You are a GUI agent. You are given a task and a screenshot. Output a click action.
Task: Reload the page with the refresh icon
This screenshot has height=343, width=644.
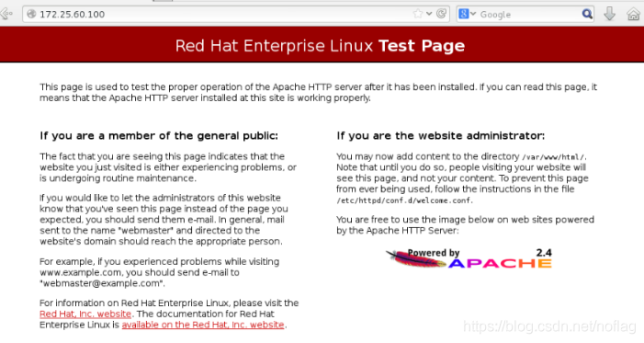tap(441, 14)
